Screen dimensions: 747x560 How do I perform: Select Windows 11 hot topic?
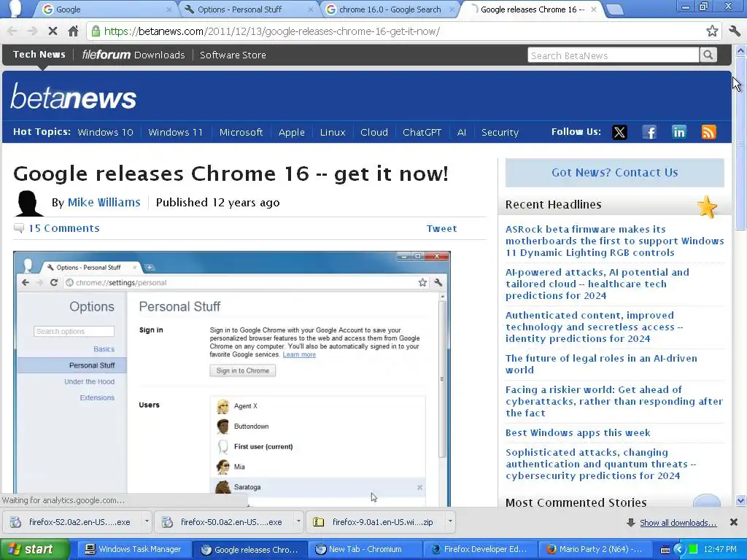click(175, 133)
